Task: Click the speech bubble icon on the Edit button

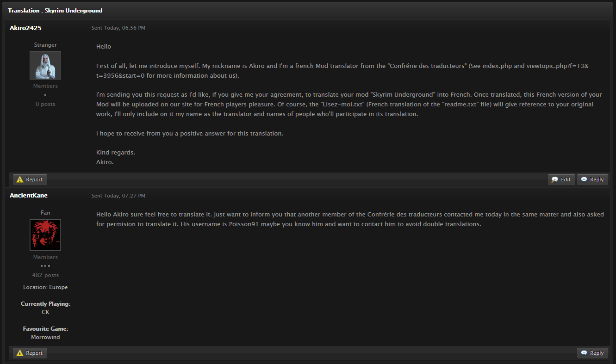Action: pyautogui.click(x=555, y=179)
